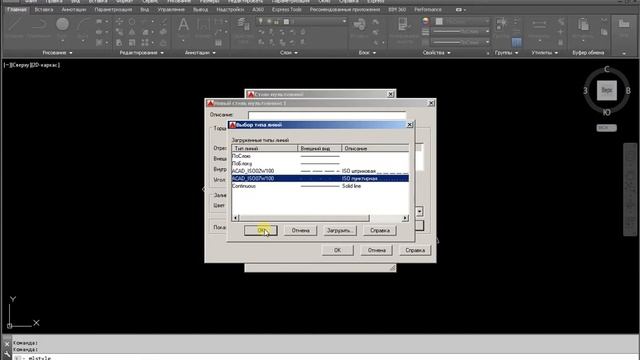
Task: Click Help button in the linetype dialog
Action: click(x=380, y=231)
